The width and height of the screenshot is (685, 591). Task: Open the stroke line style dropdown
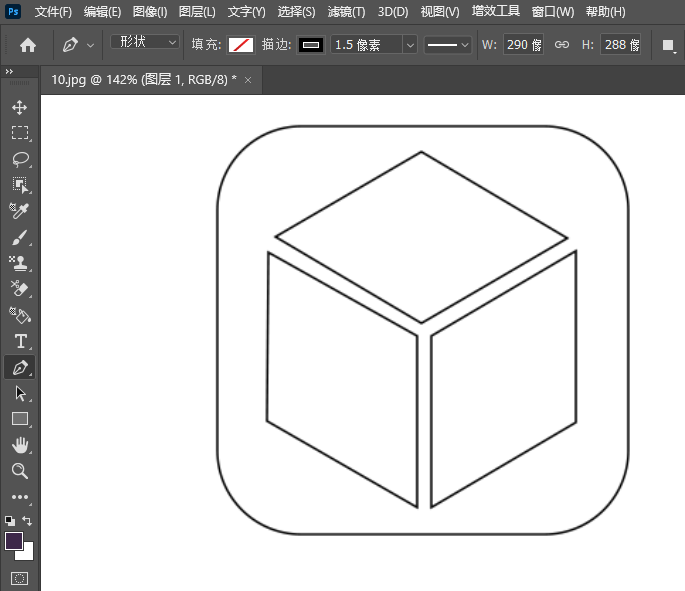pyautogui.click(x=447, y=45)
